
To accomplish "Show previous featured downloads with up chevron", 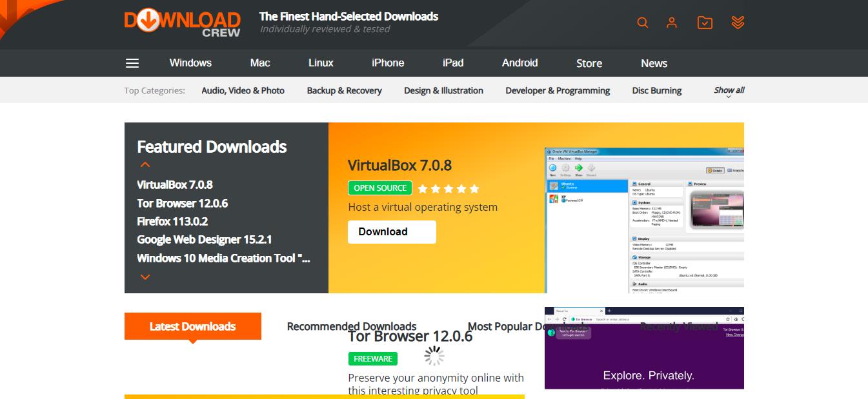I will pyautogui.click(x=145, y=165).
